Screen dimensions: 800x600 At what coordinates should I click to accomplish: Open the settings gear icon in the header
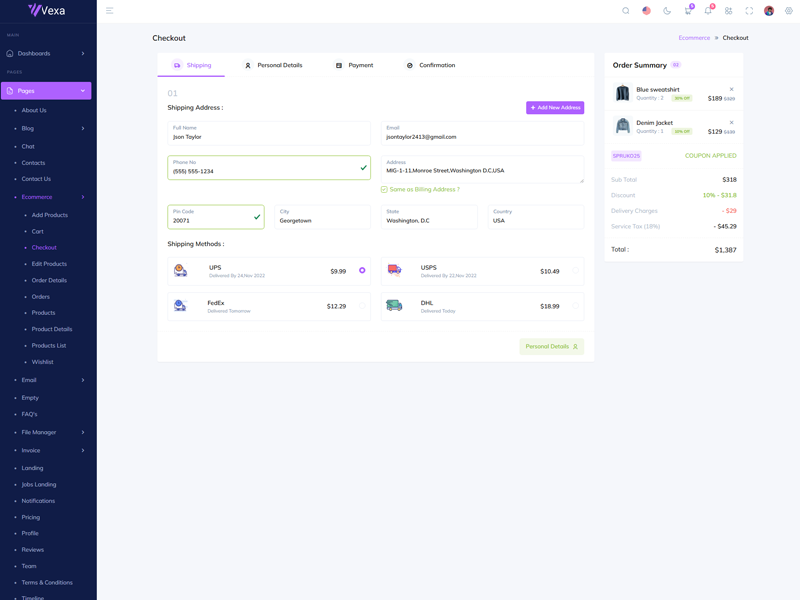(789, 11)
